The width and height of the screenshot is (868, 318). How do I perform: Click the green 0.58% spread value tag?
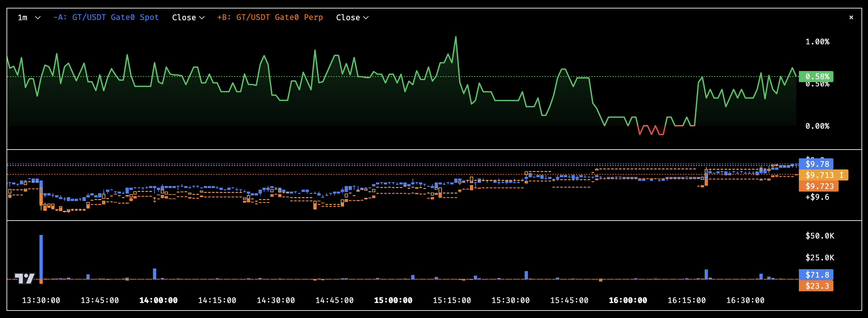tap(816, 77)
